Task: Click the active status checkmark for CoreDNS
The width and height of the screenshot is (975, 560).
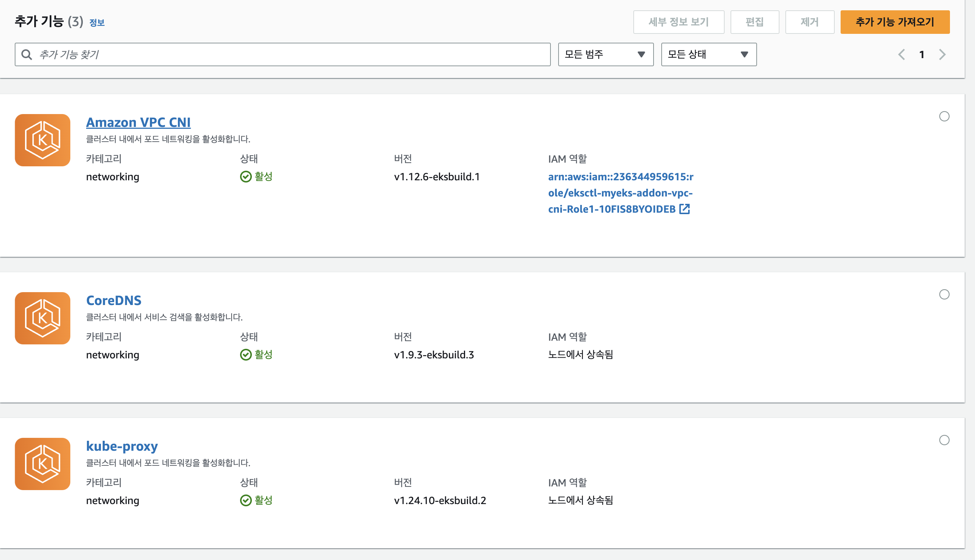Action: tap(246, 355)
